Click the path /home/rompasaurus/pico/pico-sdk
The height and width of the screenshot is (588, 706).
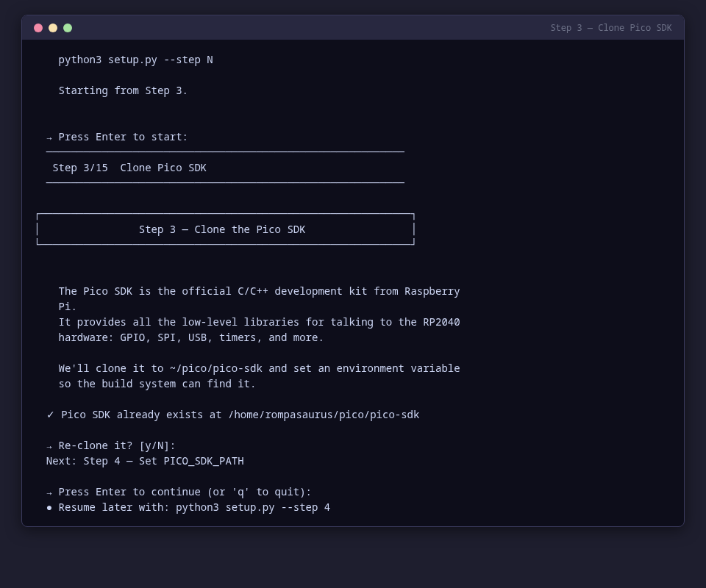tap(324, 415)
